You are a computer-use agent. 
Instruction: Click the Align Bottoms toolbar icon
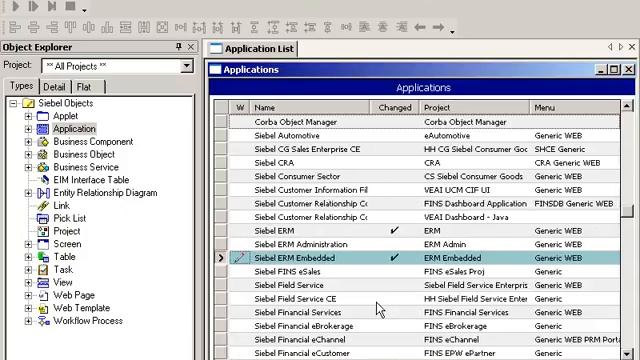pos(107,27)
